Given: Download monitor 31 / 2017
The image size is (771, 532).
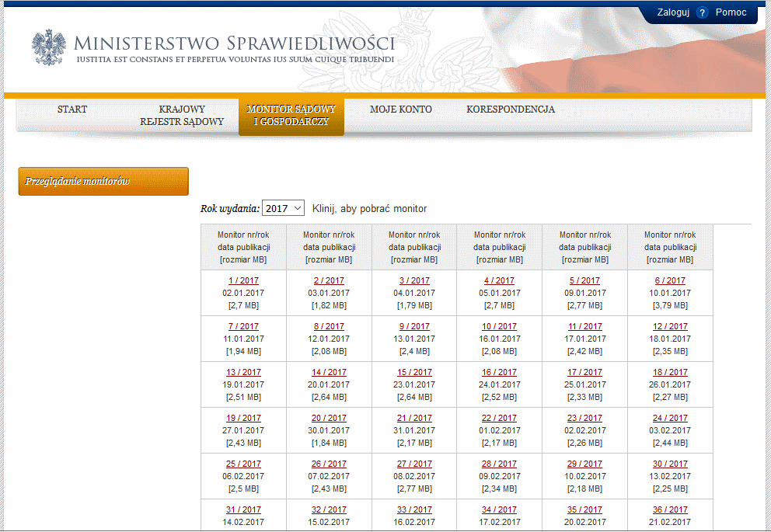Looking at the screenshot, I should point(243,510).
